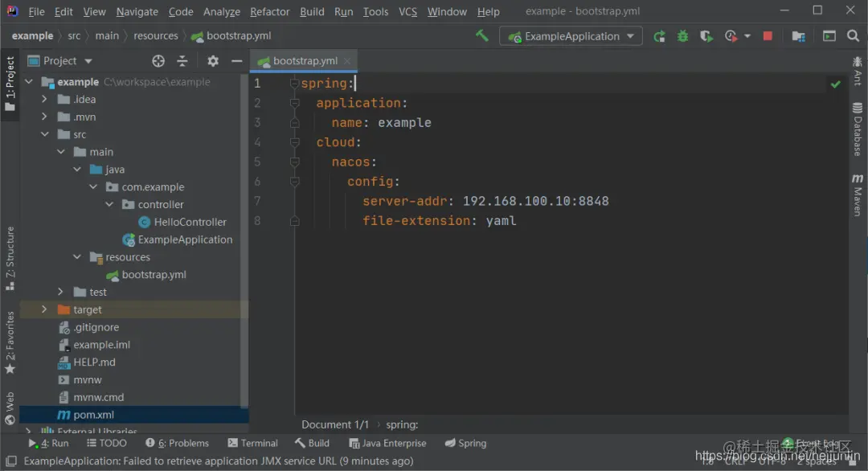
Task: Click the resources breadcrumb in the navigation bar
Action: click(156, 36)
